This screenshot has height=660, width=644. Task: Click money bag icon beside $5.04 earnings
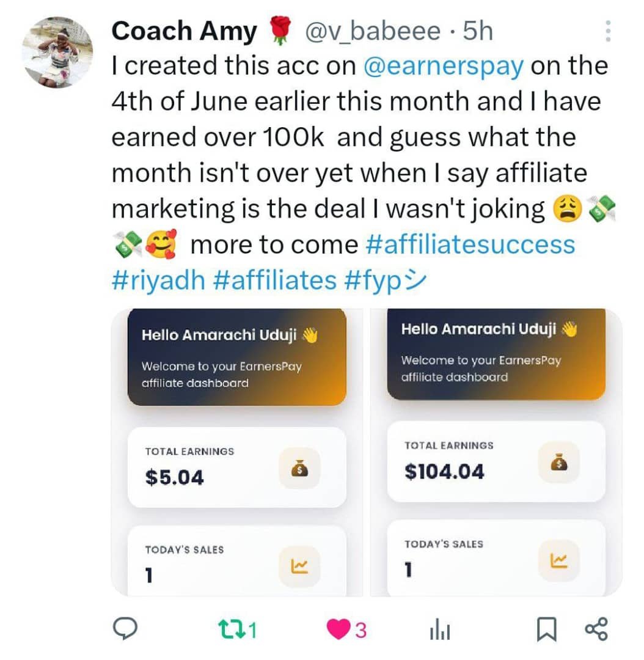tap(299, 469)
